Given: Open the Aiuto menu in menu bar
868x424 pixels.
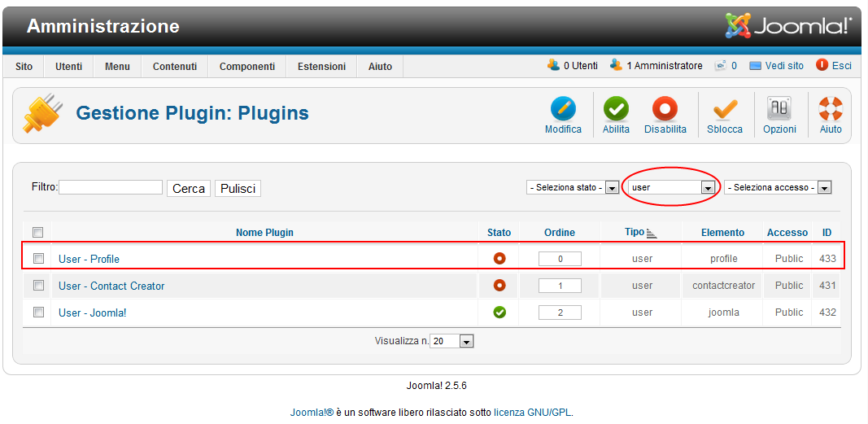Looking at the screenshot, I should pos(380,67).
